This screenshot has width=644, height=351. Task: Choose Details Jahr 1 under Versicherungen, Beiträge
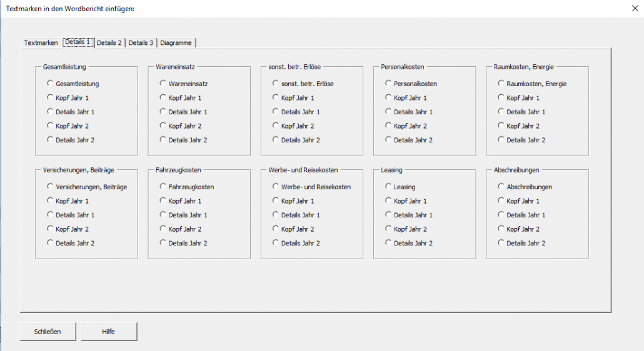tap(71, 215)
